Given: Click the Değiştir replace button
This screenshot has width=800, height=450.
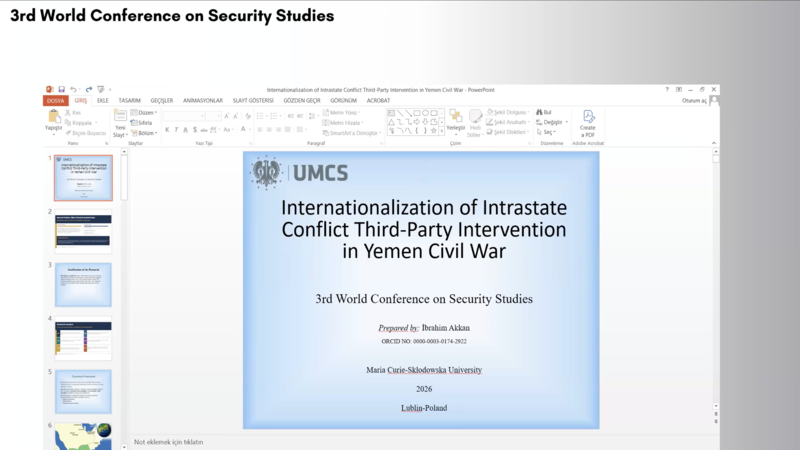Looking at the screenshot, I should pyautogui.click(x=552, y=122).
